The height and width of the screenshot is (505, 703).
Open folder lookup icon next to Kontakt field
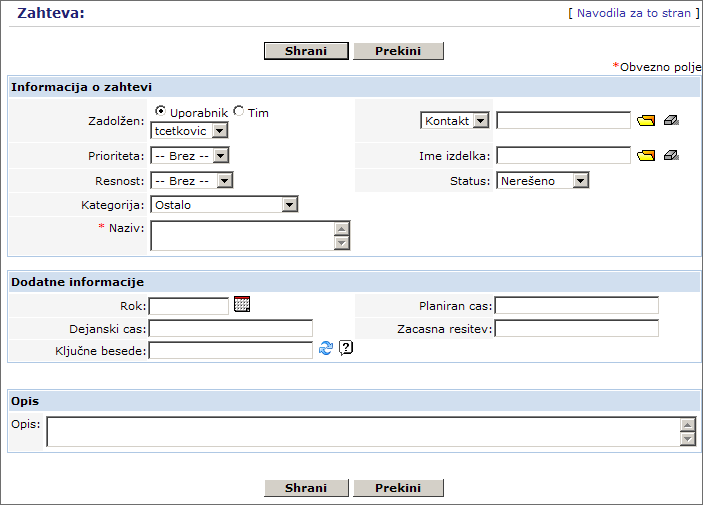[x=646, y=121]
